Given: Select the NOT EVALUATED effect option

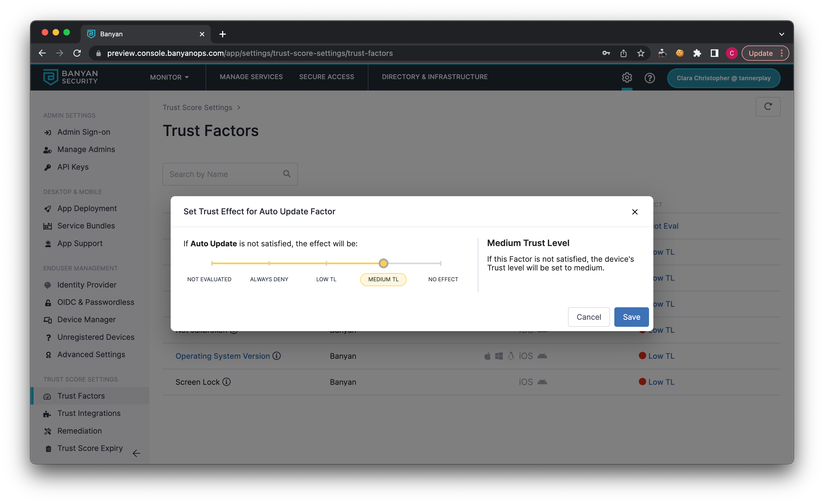Looking at the screenshot, I should (209, 279).
